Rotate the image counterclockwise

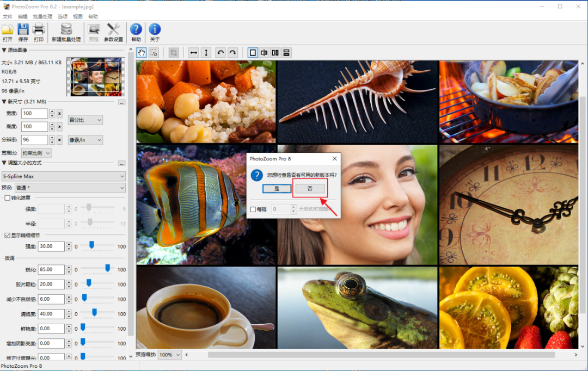click(220, 53)
